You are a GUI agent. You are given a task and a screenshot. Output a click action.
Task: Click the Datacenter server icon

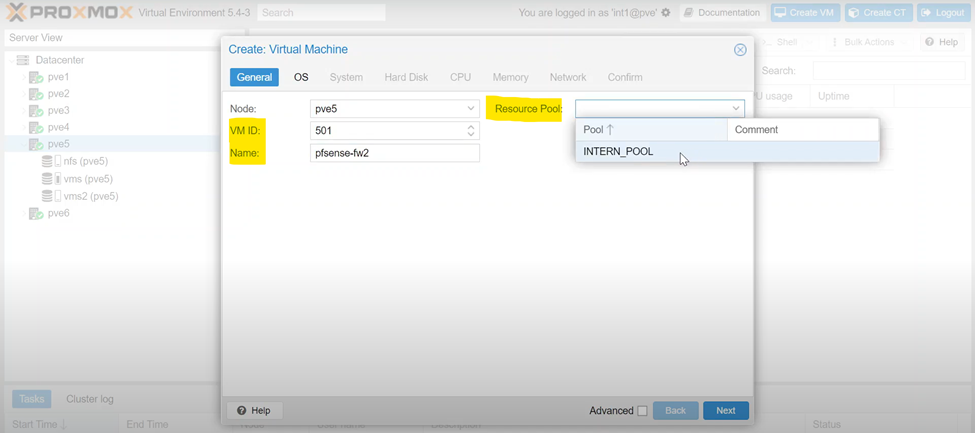[23, 60]
